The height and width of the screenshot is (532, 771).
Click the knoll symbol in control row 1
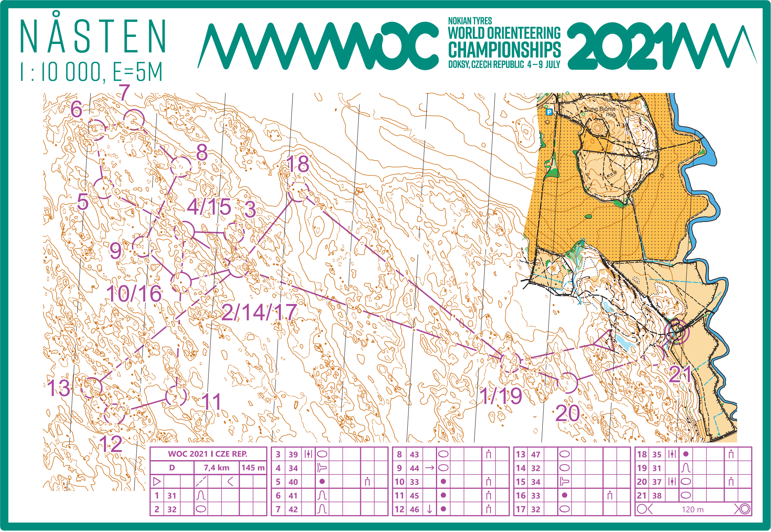pos(201,495)
